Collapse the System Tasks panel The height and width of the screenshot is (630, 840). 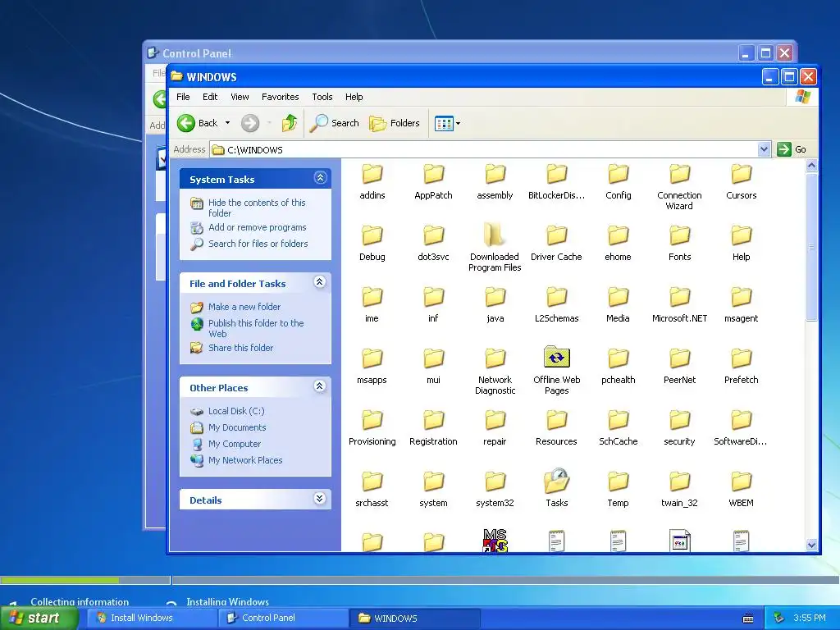[x=321, y=178]
